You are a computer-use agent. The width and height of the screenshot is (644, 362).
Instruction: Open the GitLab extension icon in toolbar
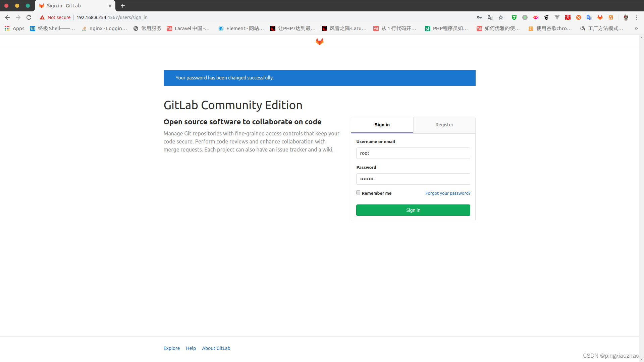point(600,17)
